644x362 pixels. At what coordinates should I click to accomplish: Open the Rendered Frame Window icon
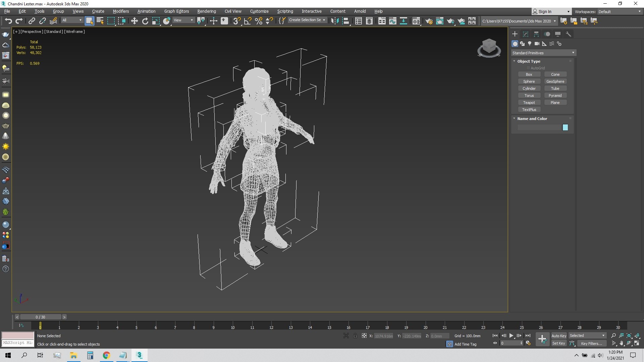(440, 21)
